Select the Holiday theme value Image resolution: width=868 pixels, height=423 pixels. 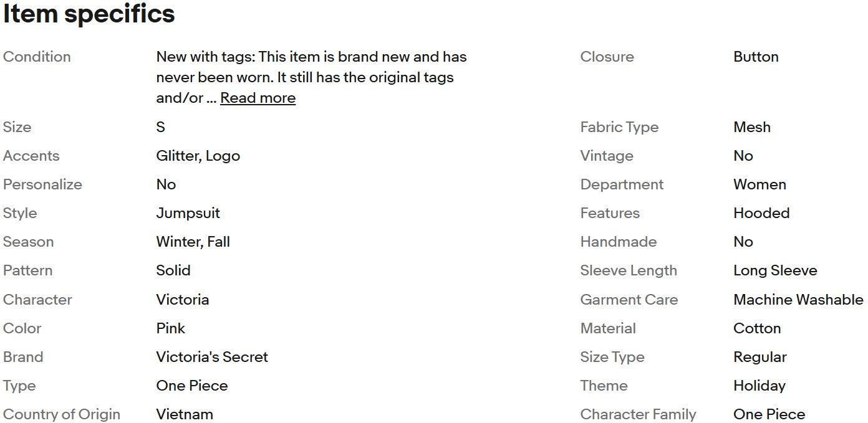point(759,386)
